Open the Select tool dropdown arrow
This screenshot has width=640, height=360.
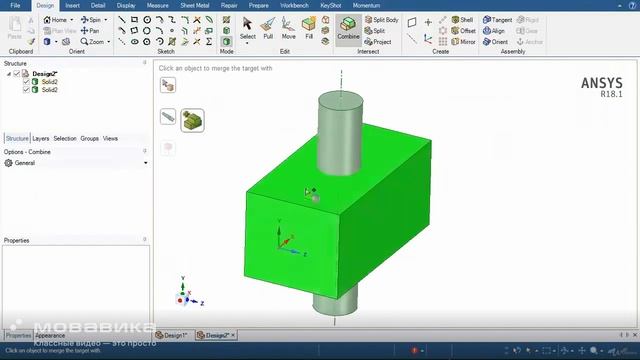247,43
